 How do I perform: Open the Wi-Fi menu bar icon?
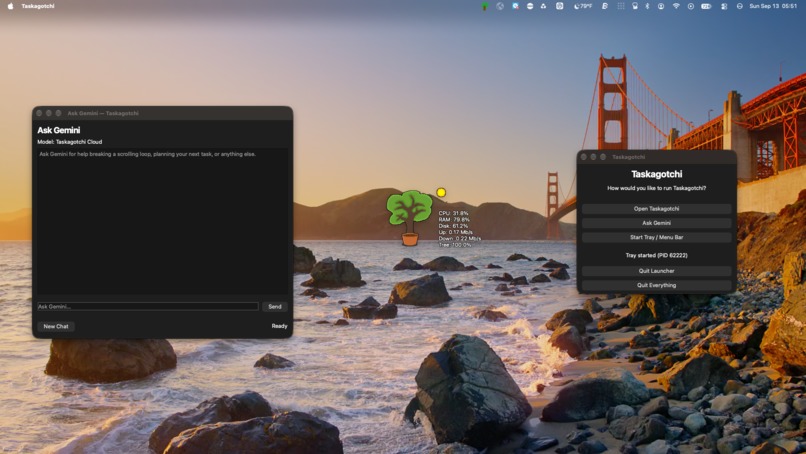point(676,6)
